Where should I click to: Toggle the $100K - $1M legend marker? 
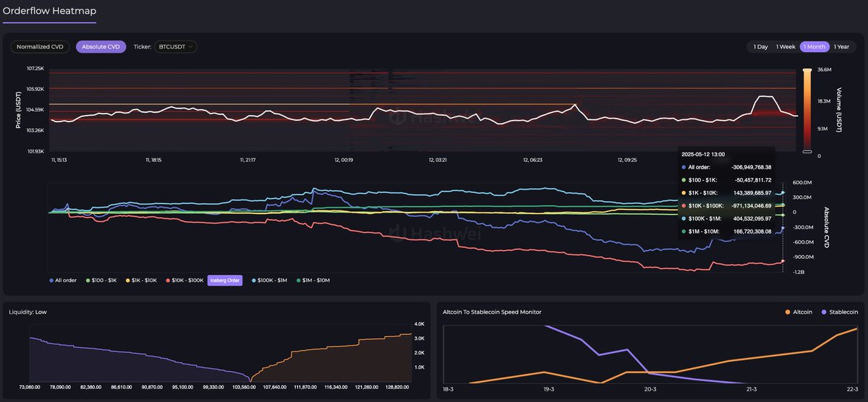pyautogui.click(x=254, y=280)
